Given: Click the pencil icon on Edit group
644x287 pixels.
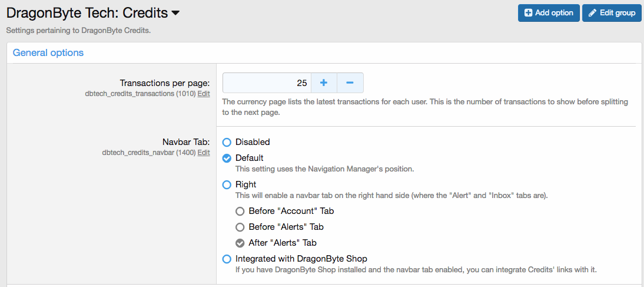Looking at the screenshot, I should coord(592,13).
